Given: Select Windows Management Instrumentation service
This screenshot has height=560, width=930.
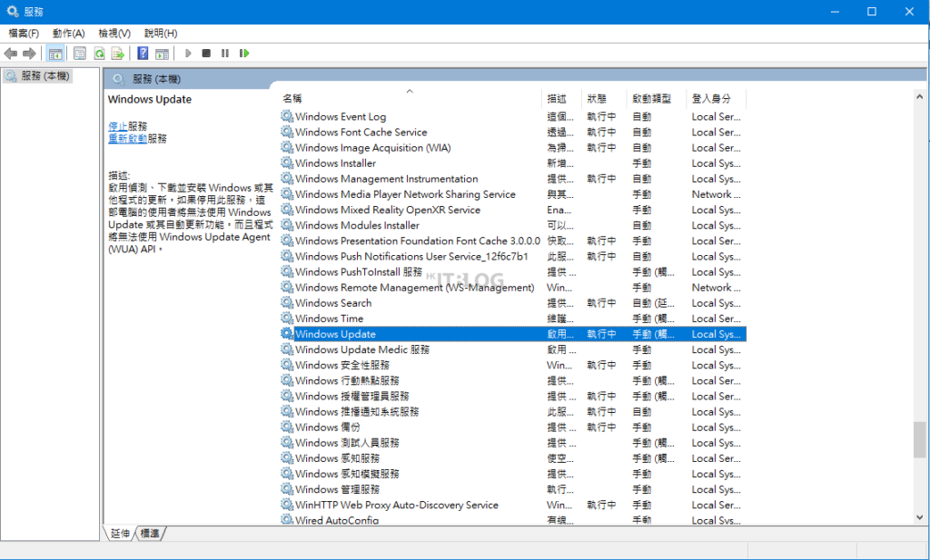Looking at the screenshot, I should 513,179.
